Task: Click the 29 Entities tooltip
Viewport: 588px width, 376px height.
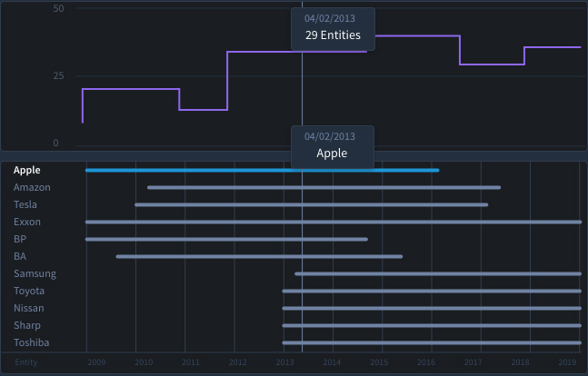Action: click(333, 29)
